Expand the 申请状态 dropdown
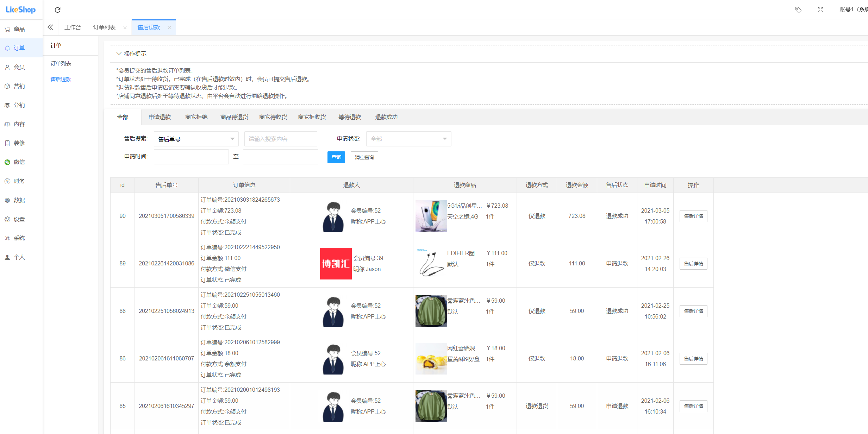The width and height of the screenshot is (868, 434). click(x=408, y=139)
